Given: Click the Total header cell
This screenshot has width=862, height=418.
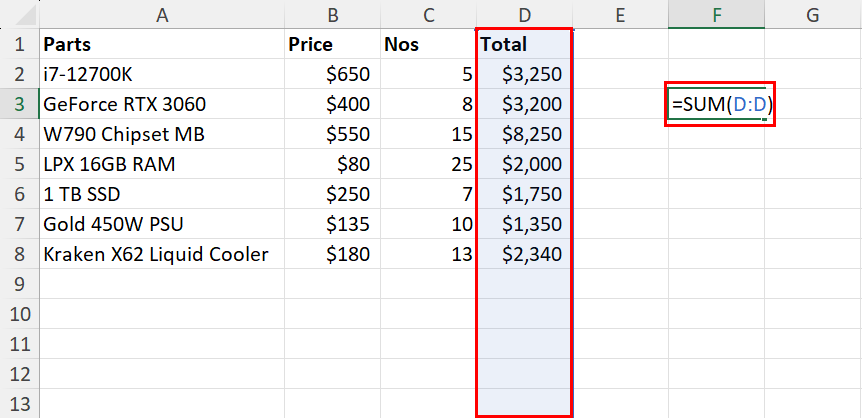Looking at the screenshot, I should tap(524, 44).
